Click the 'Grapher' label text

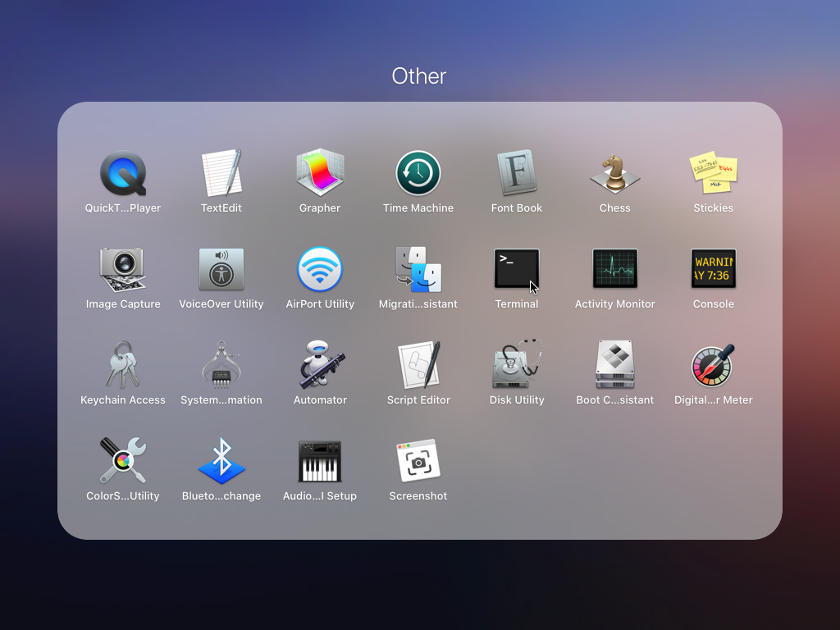[320, 208]
